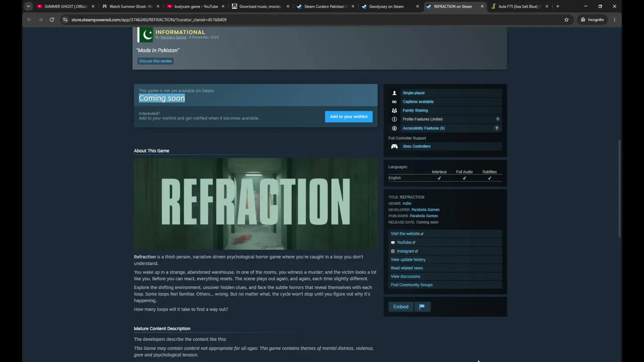Click Visit the website link
The width and height of the screenshot is (644, 362).
[407, 234]
